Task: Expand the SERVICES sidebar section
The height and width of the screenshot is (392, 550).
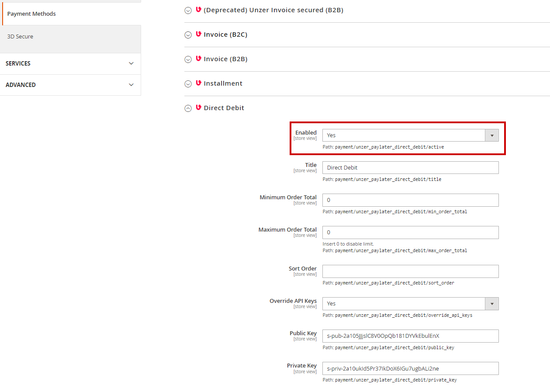Action: [x=70, y=64]
